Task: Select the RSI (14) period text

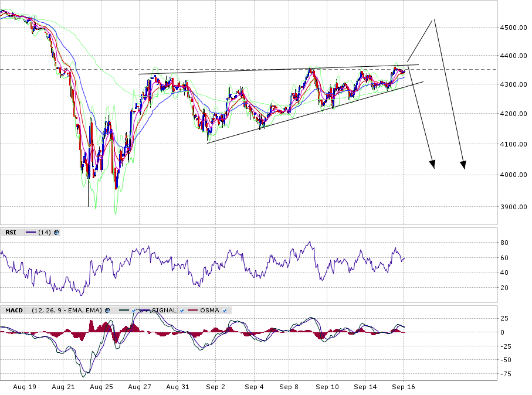Action: coord(45,232)
